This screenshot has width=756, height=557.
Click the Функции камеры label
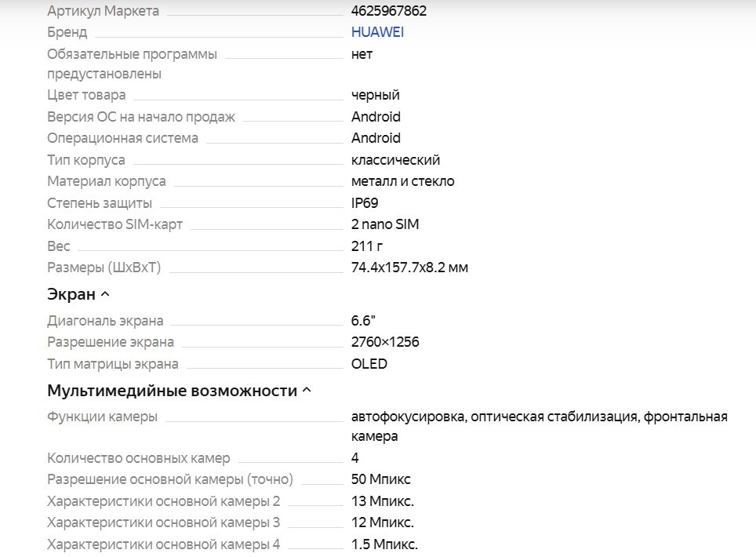click(102, 417)
